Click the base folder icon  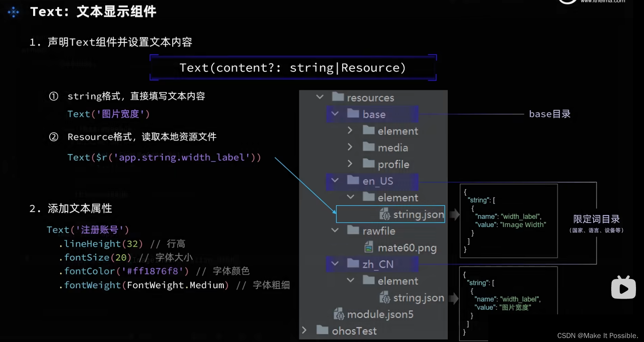click(x=353, y=113)
